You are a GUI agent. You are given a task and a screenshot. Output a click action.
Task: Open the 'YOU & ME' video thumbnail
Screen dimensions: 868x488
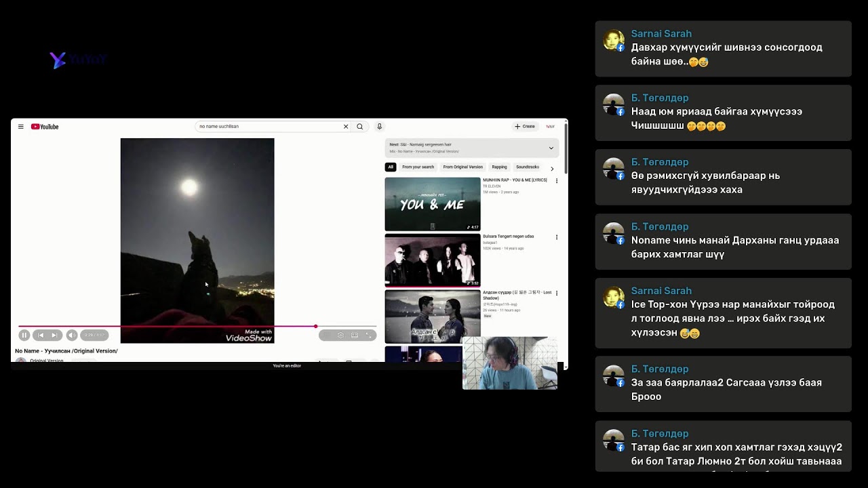pos(433,204)
